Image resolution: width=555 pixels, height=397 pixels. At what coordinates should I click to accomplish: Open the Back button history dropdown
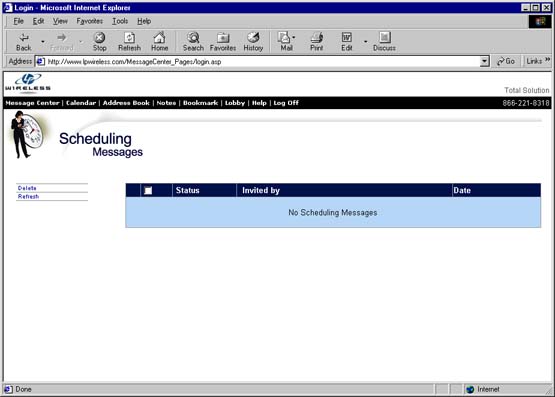pos(43,42)
